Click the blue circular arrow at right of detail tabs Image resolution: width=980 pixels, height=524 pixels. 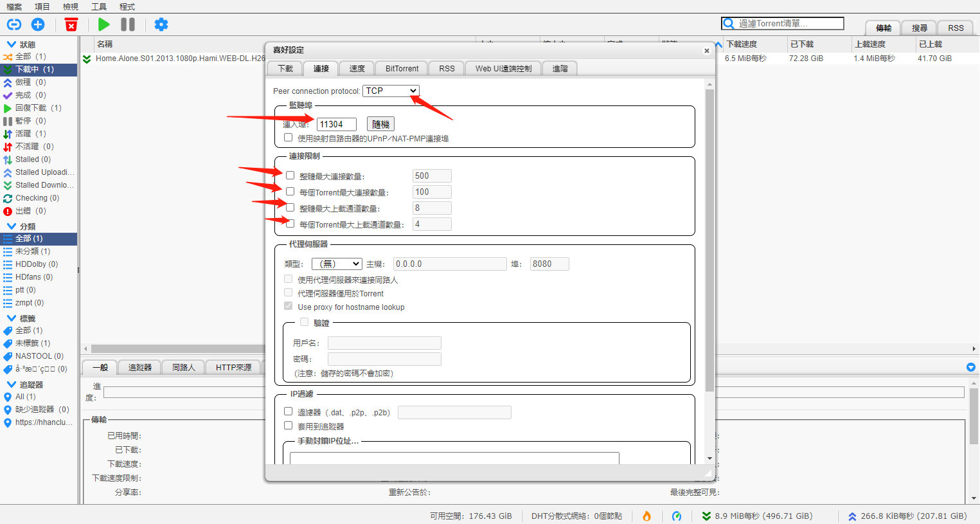tap(971, 367)
